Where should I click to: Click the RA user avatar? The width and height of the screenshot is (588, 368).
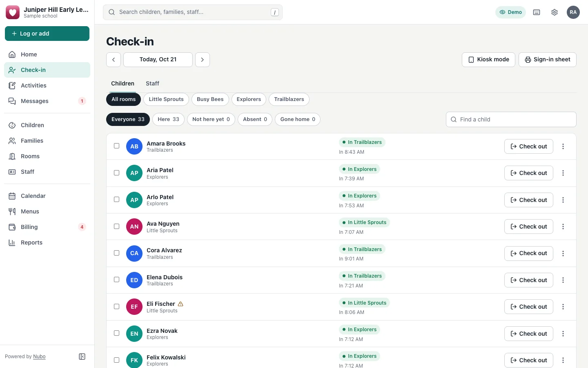[x=573, y=12]
